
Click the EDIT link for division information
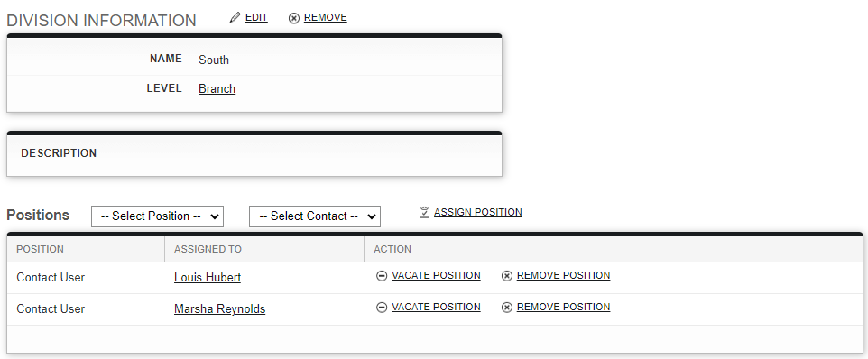click(x=256, y=18)
